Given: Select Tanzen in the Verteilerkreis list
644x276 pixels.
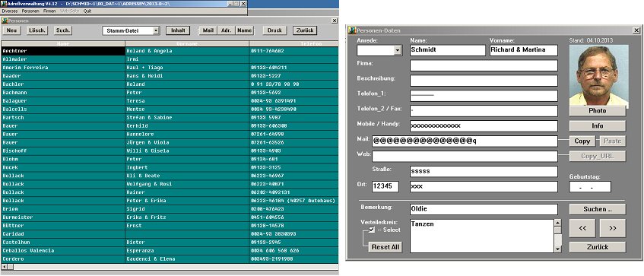Looking at the screenshot, I should (x=422, y=224).
